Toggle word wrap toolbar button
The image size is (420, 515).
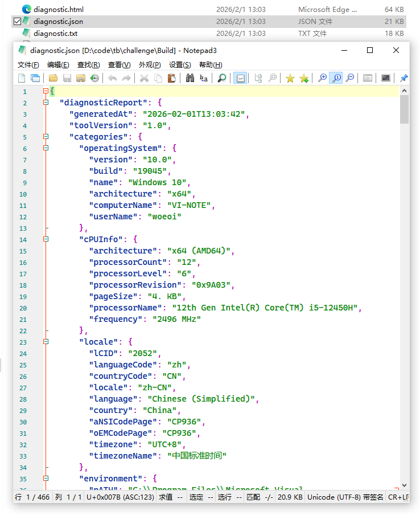click(241, 78)
